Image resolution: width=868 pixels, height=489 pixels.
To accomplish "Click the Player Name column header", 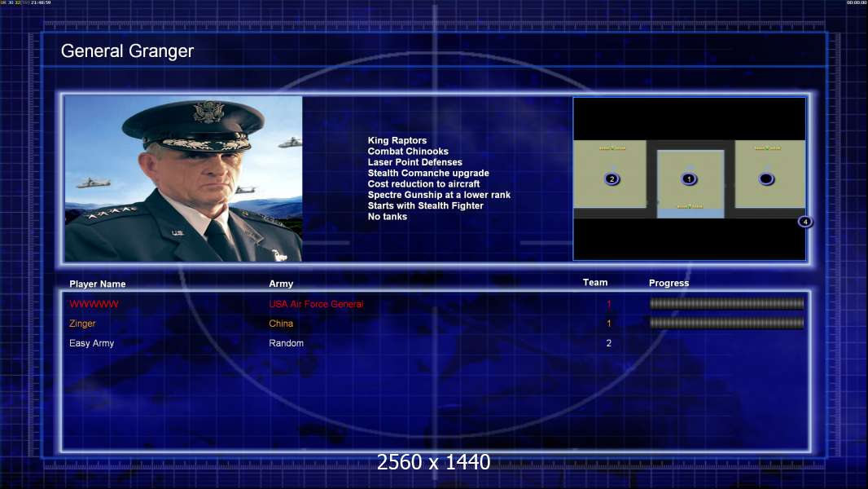I will [x=98, y=284].
